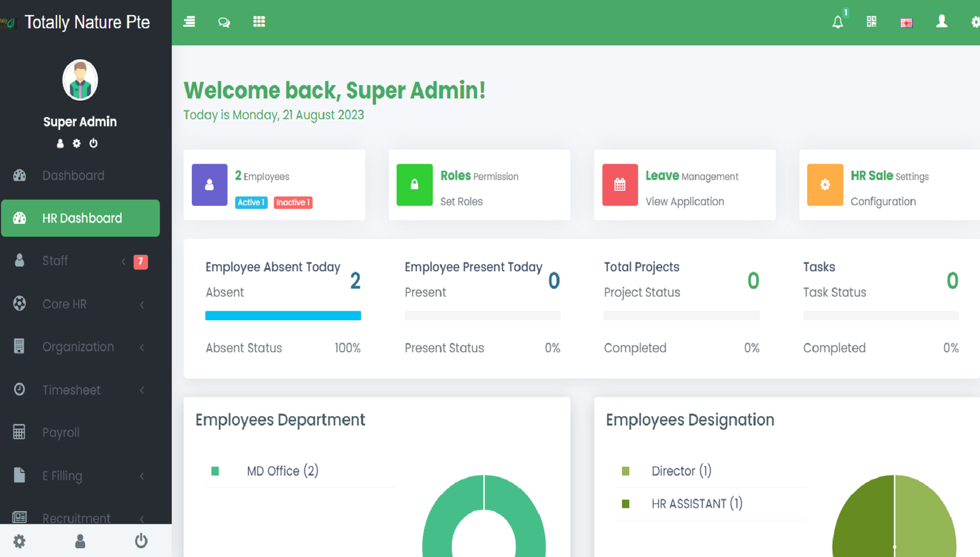The image size is (980, 557).
Task: Toggle the HR ASSISTANT (1) legend swatch
Action: click(626, 504)
